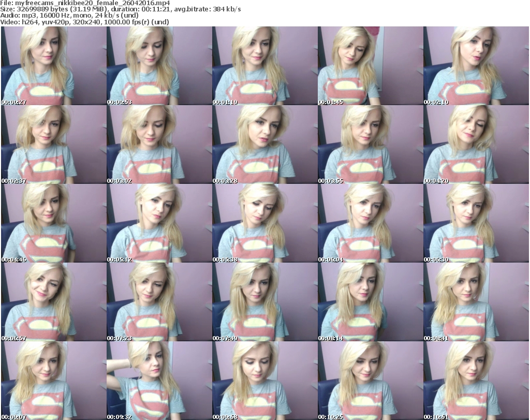Select the thumbnail frame stamped 00:06:30

(476, 223)
